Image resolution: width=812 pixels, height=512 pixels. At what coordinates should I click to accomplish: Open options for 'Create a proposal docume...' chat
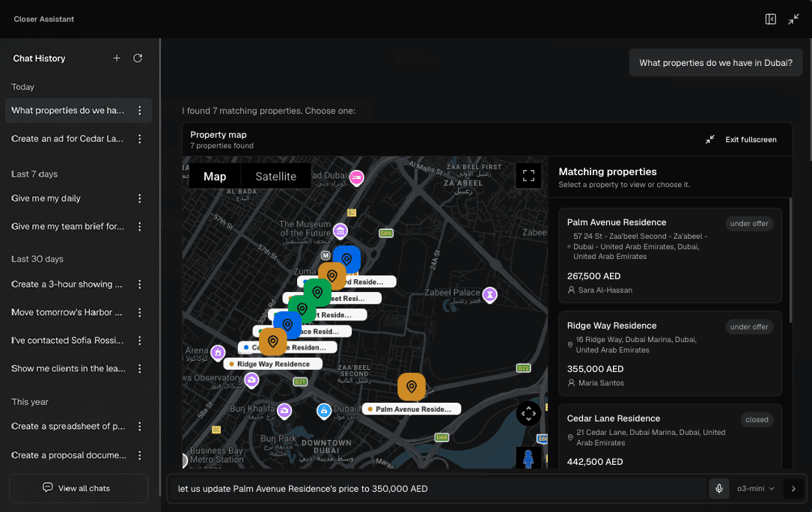pyautogui.click(x=140, y=456)
